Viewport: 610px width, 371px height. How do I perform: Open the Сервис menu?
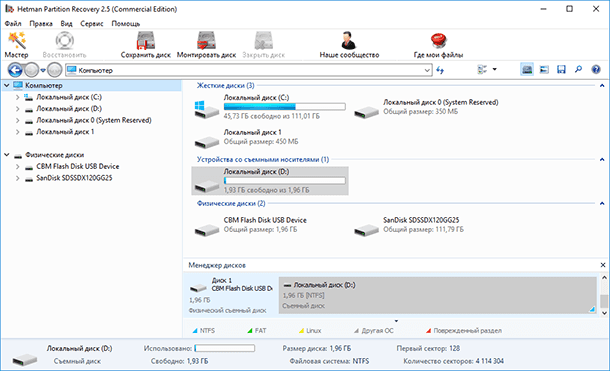[x=92, y=23]
